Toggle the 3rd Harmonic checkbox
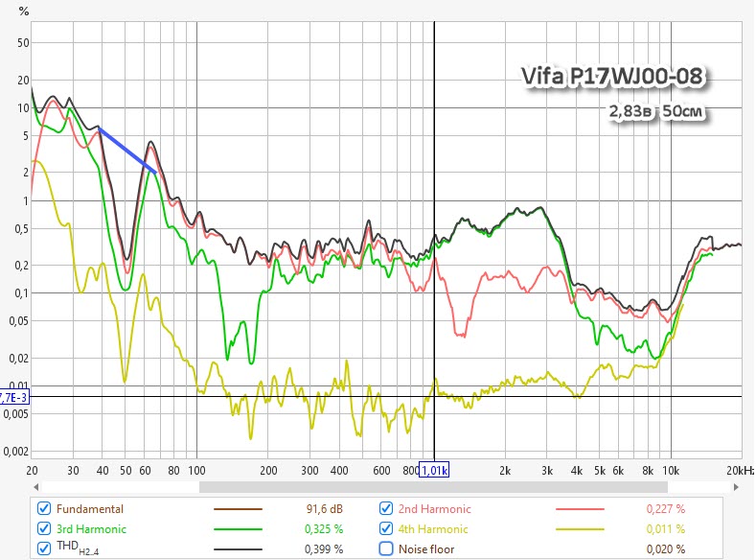This screenshot has width=756, height=560. [x=44, y=528]
